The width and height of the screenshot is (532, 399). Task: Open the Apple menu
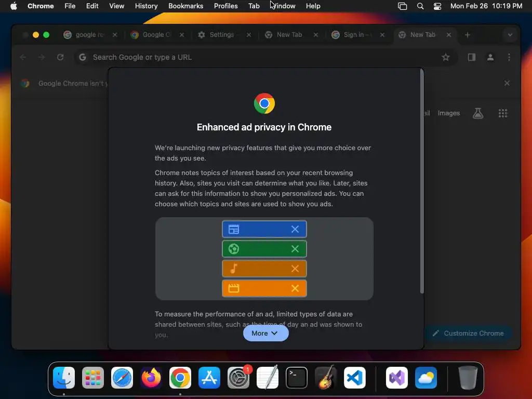14,6
